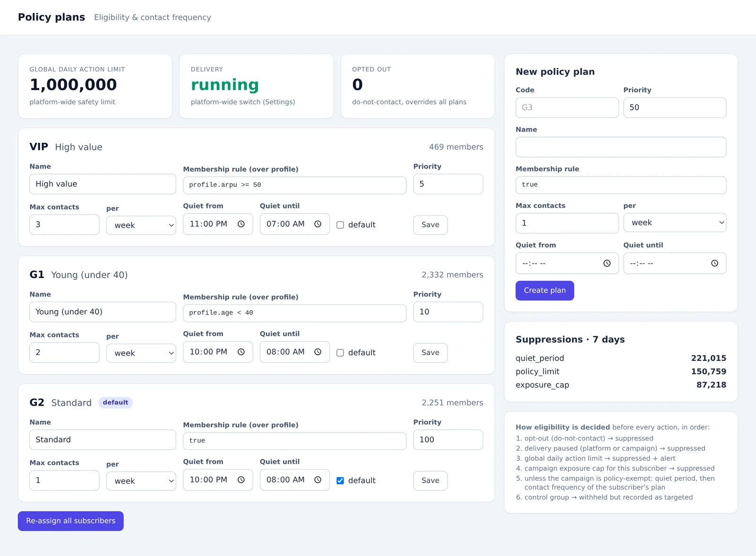Open time picker clock in VIP Quiet from
The height and width of the screenshot is (556, 756).
pos(241,224)
